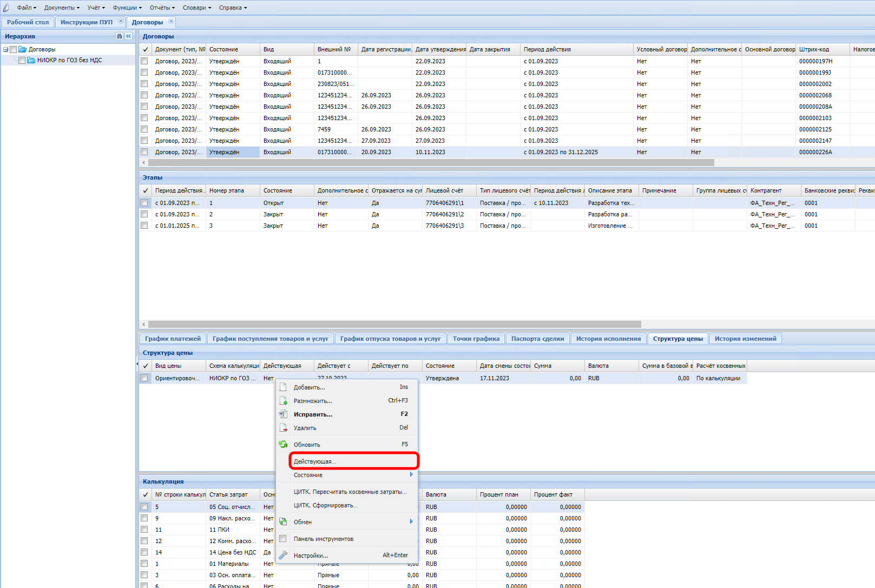The width and height of the screenshot is (875, 588).
Task: Select ЦИТК. Сформировать… menu entry
Action: pos(325,505)
